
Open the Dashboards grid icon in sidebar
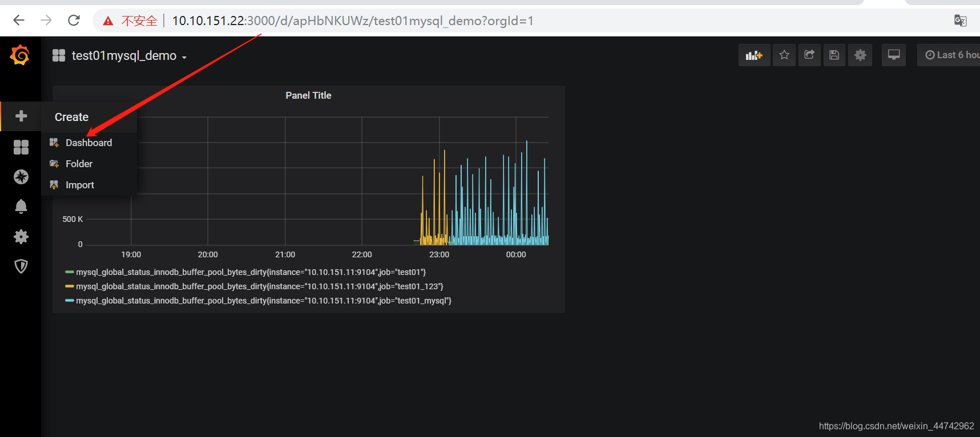pyautogui.click(x=21, y=147)
